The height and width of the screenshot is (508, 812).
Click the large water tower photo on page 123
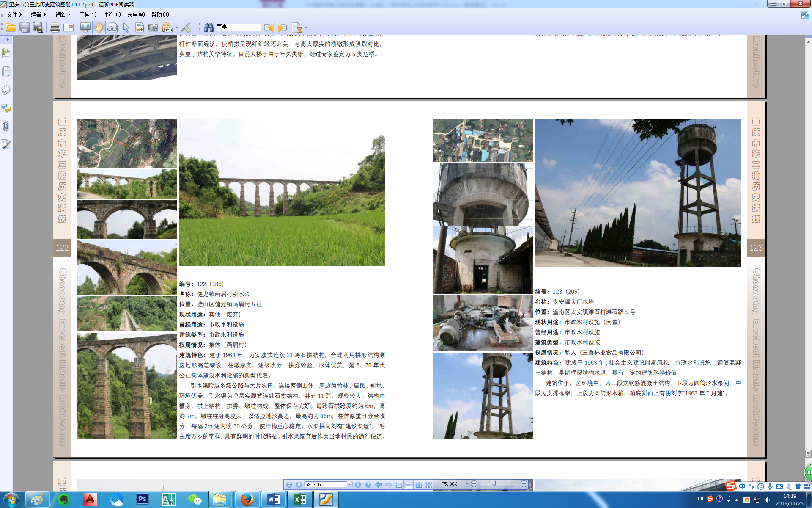pos(638,193)
